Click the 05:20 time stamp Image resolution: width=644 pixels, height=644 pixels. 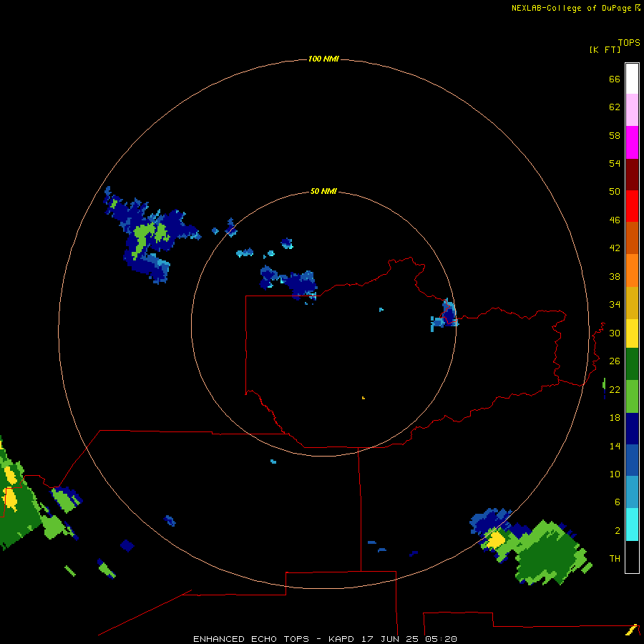pyautogui.click(x=441, y=639)
